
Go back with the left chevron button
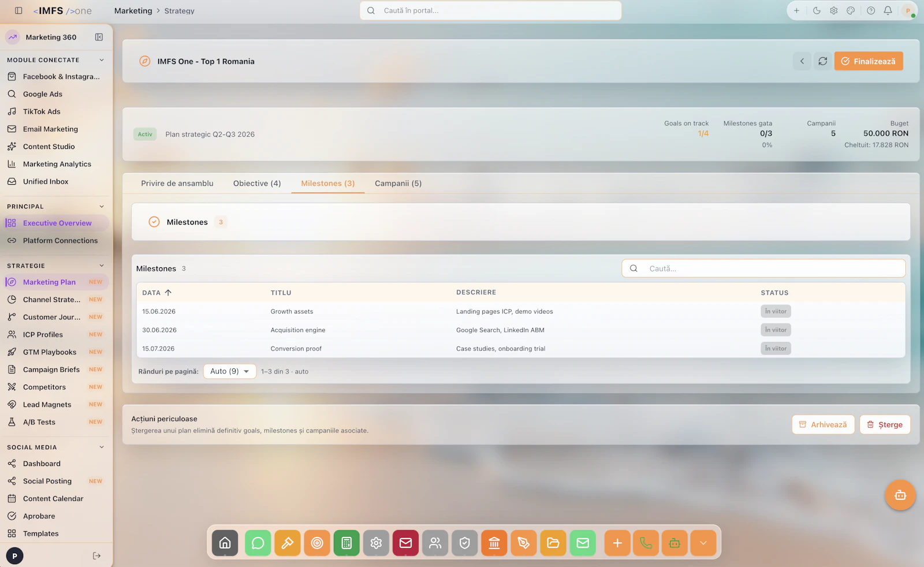(802, 61)
